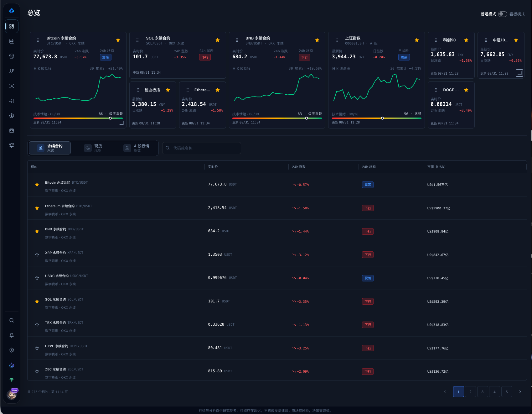Expand the Bitcoin card resize corner
The height and width of the screenshot is (414, 532).
point(121,123)
